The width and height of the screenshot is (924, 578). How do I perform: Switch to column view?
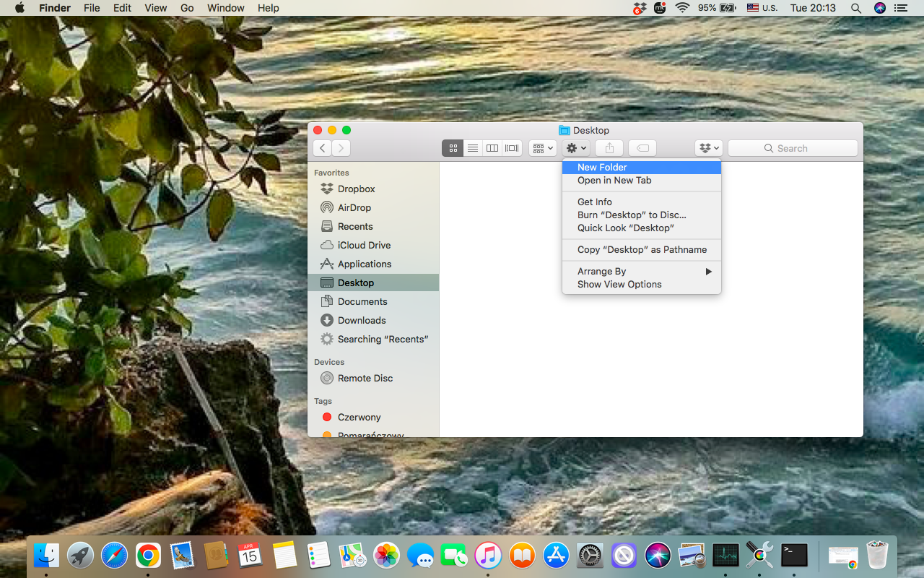[492, 148]
